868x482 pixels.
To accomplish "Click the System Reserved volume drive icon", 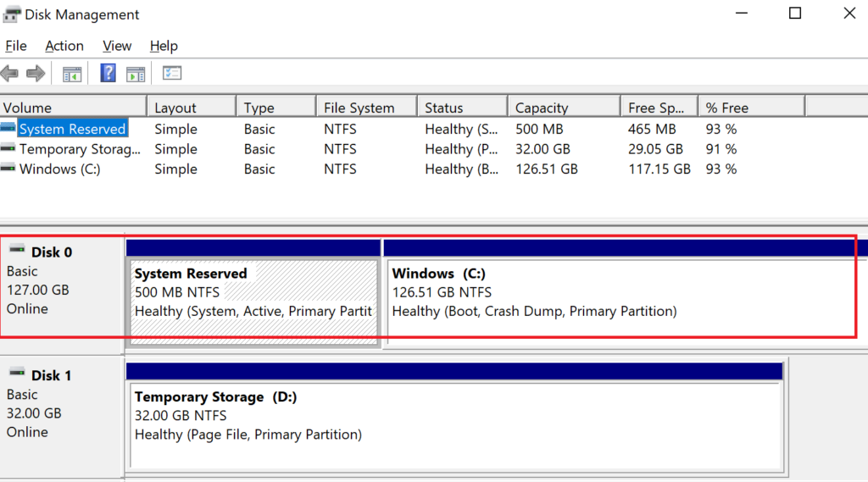I will point(8,129).
